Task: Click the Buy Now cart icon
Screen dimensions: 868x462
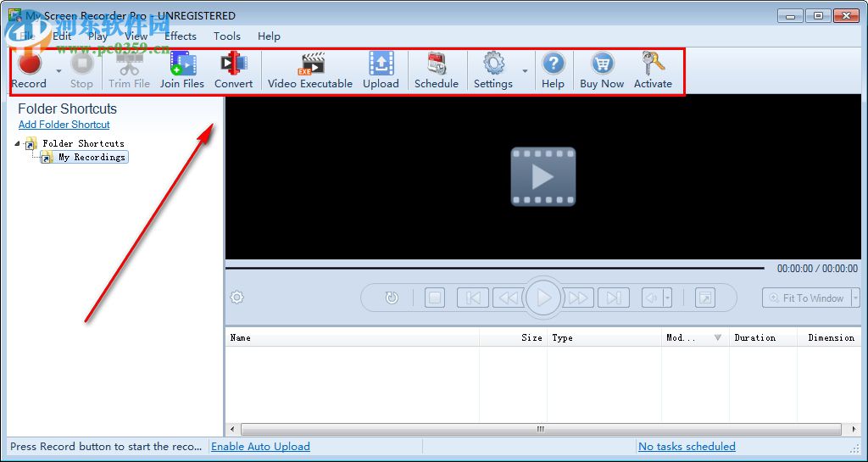Action: [602, 71]
